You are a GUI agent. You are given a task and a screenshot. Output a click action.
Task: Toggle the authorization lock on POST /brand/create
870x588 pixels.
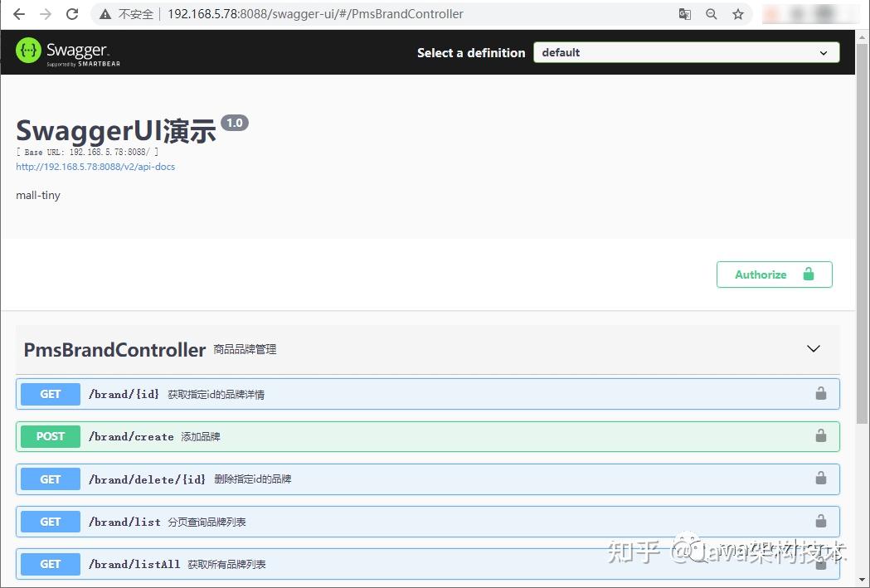(820, 435)
